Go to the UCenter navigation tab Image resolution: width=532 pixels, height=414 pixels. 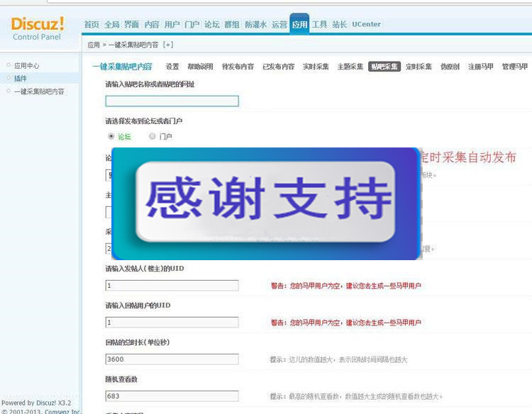[366, 24]
